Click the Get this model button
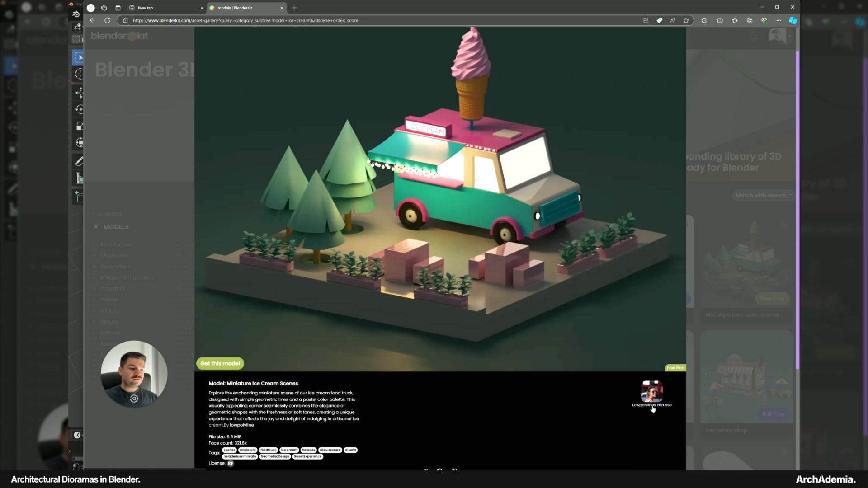The width and height of the screenshot is (868, 488). tap(220, 363)
